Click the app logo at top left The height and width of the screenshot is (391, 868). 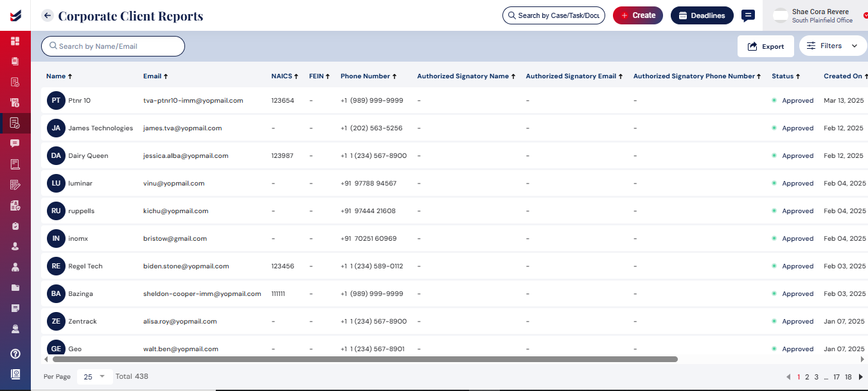point(15,15)
